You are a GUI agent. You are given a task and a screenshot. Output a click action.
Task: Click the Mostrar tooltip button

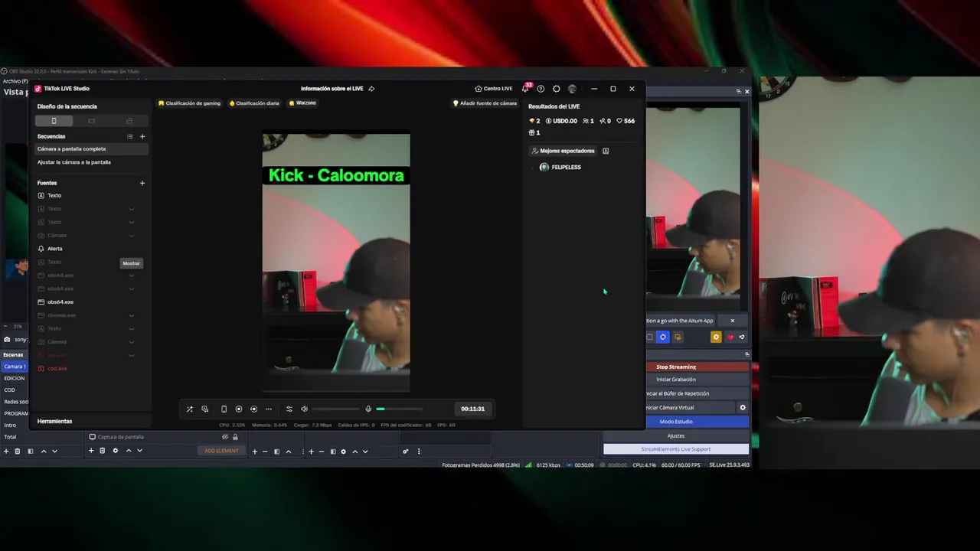(x=132, y=263)
